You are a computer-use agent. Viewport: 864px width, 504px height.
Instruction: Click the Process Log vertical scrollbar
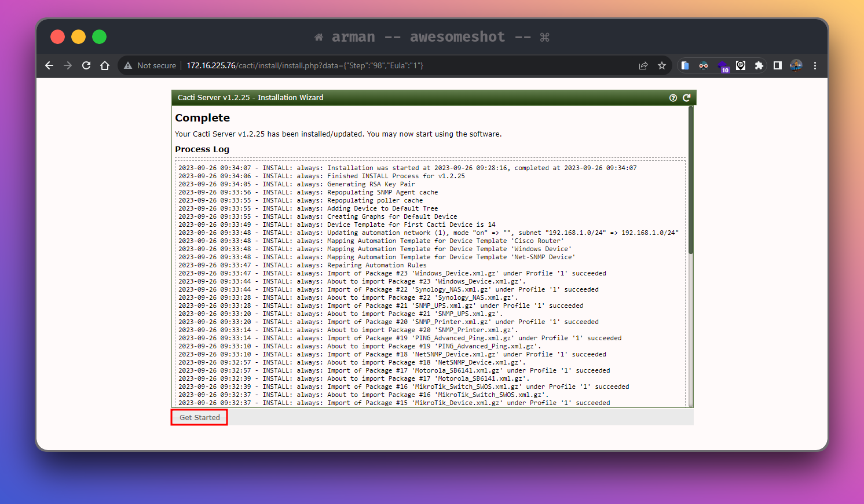pos(690,179)
